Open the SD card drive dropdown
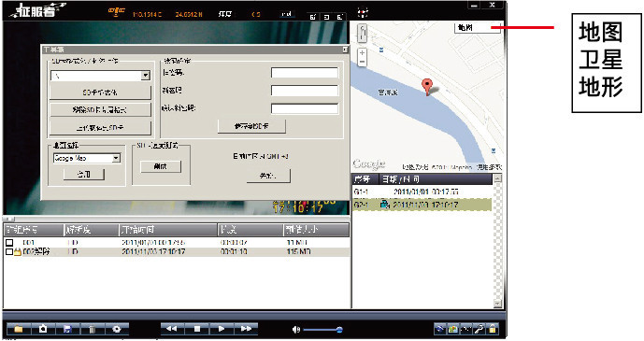 pos(146,76)
